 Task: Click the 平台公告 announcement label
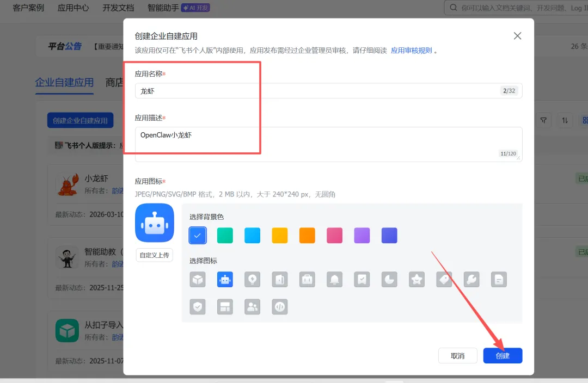click(x=64, y=46)
